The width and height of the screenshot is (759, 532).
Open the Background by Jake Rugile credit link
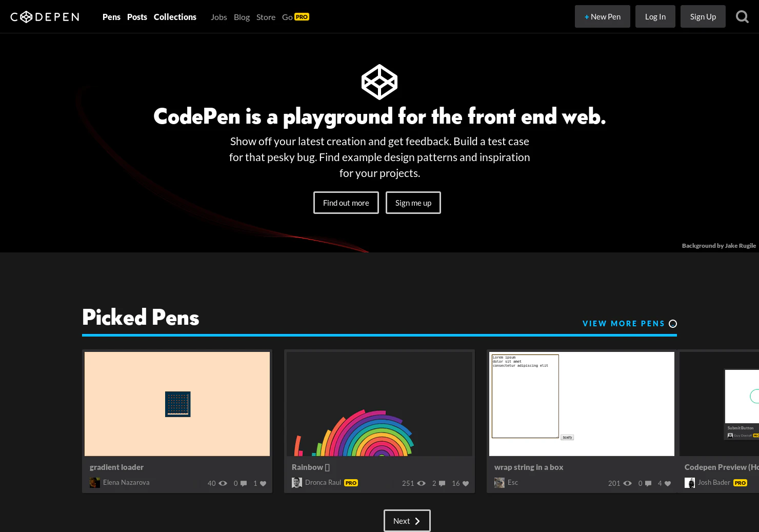coord(719,245)
